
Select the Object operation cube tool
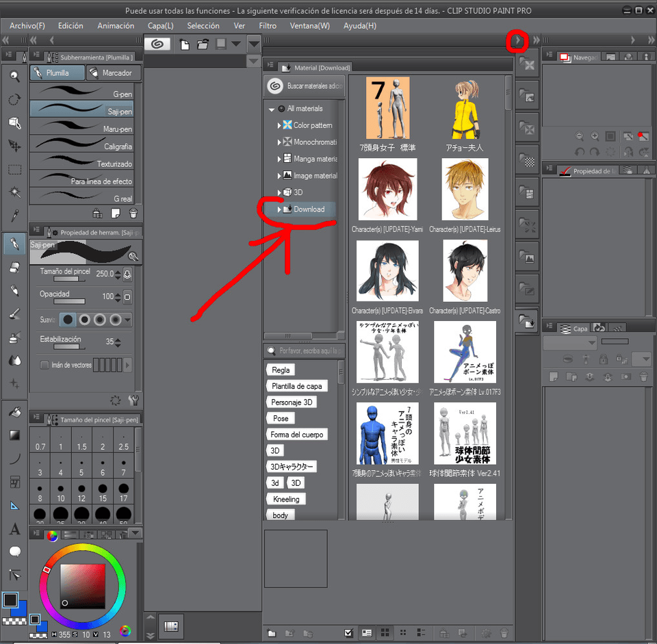(x=14, y=123)
